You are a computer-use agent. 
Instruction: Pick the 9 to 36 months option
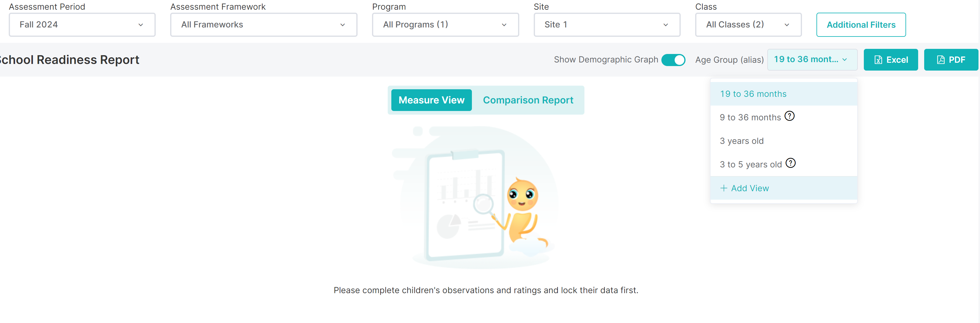click(750, 118)
